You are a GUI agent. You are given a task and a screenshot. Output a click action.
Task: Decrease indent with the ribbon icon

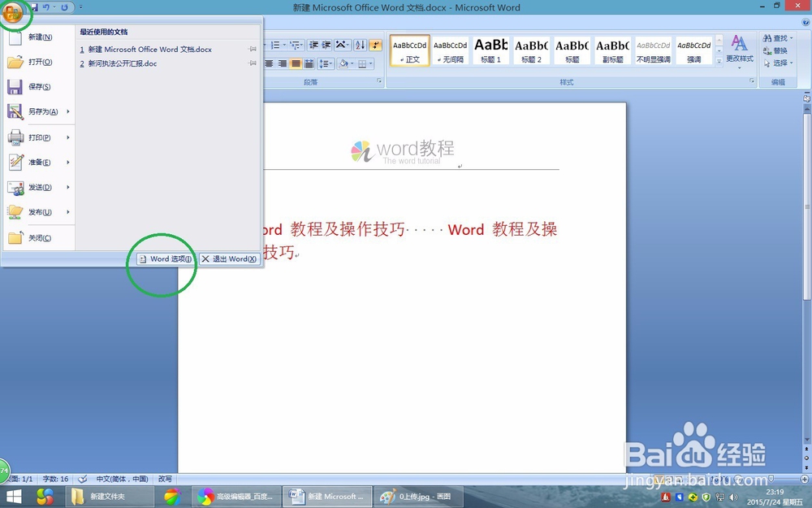[x=313, y=45]
